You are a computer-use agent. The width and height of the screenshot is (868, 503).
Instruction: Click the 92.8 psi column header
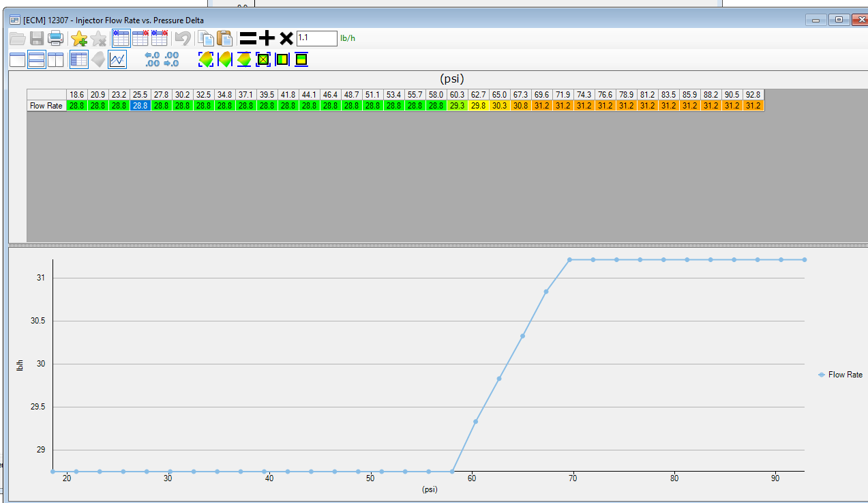(x=753, y=95)
